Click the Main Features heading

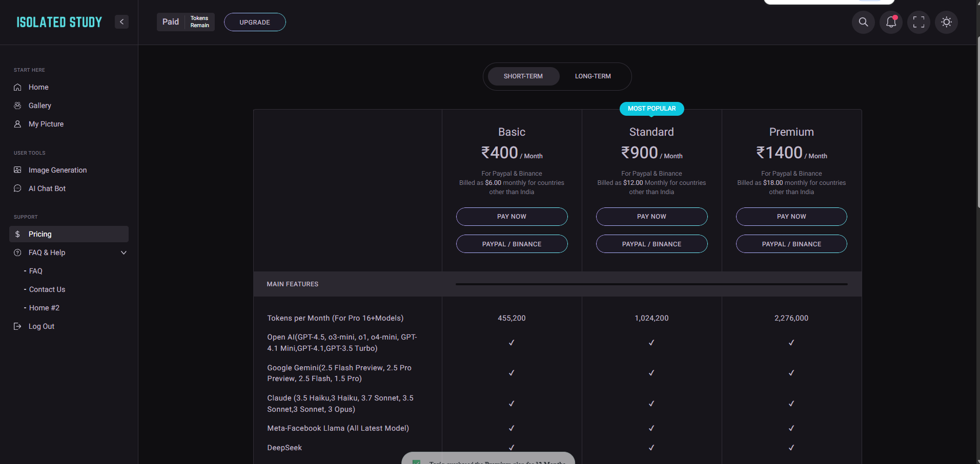click(x=293, y=284)
